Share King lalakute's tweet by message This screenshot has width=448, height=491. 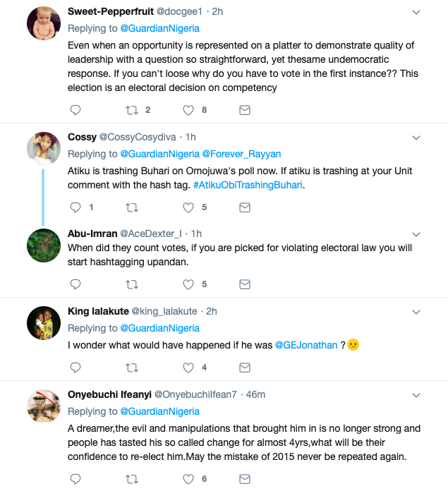[x=245, y=367]
